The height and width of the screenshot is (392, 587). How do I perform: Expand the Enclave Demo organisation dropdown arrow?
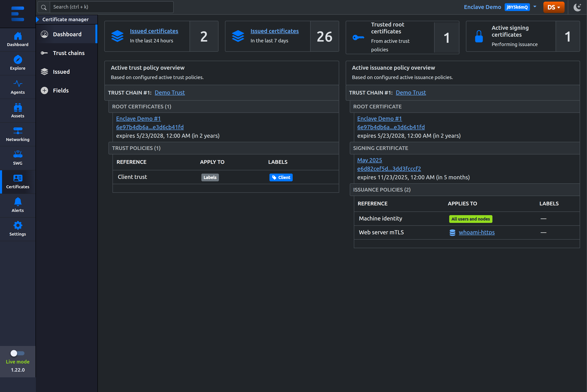pyautogui.click(x=535, y=7)
